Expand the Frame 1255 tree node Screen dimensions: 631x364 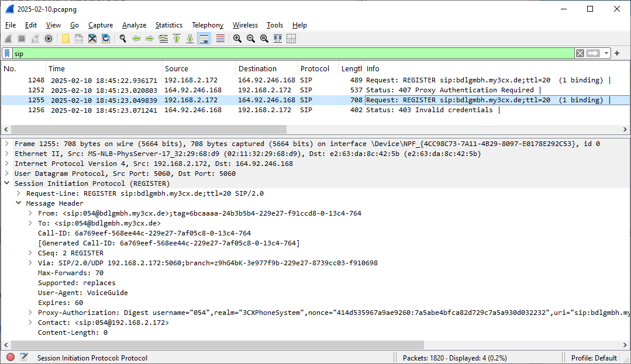click(x=7, y=144)
